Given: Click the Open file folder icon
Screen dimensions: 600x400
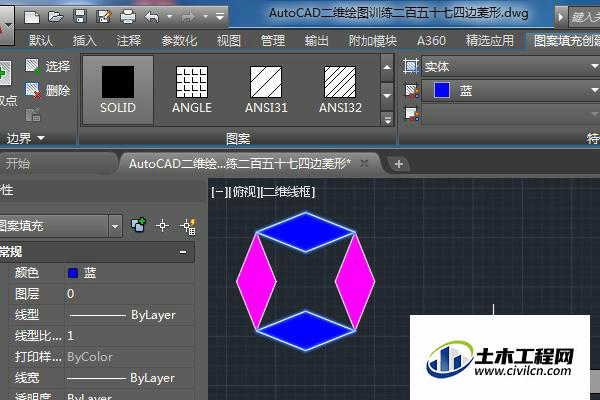Looking at the screenshot, I should tap(55, 17).
